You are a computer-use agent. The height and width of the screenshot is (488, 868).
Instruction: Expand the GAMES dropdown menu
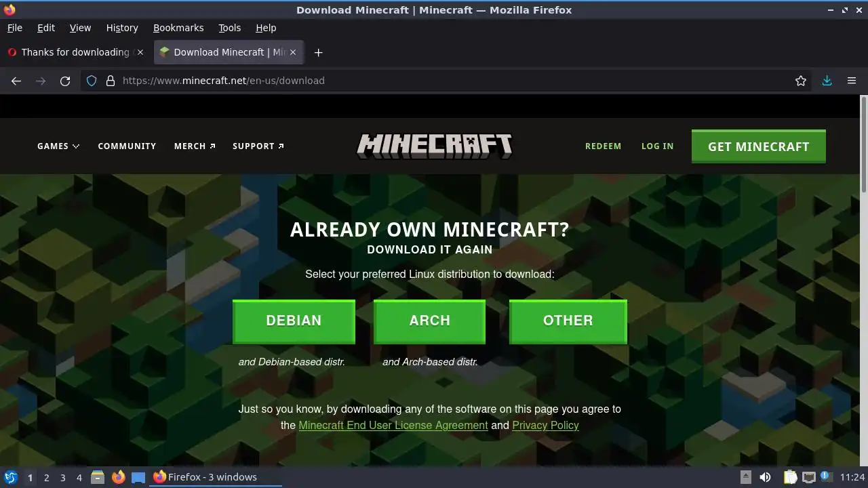[58, 146]
